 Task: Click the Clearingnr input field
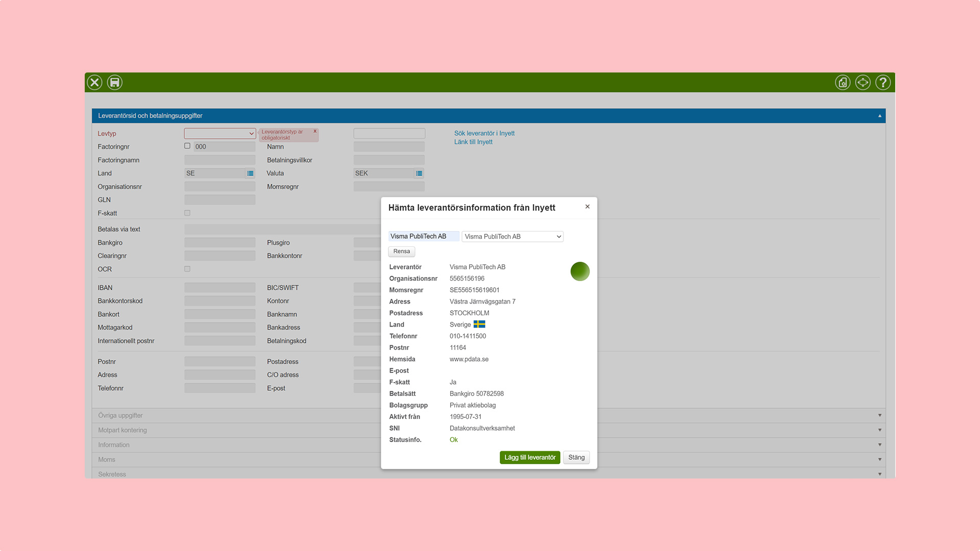point(220,256)
